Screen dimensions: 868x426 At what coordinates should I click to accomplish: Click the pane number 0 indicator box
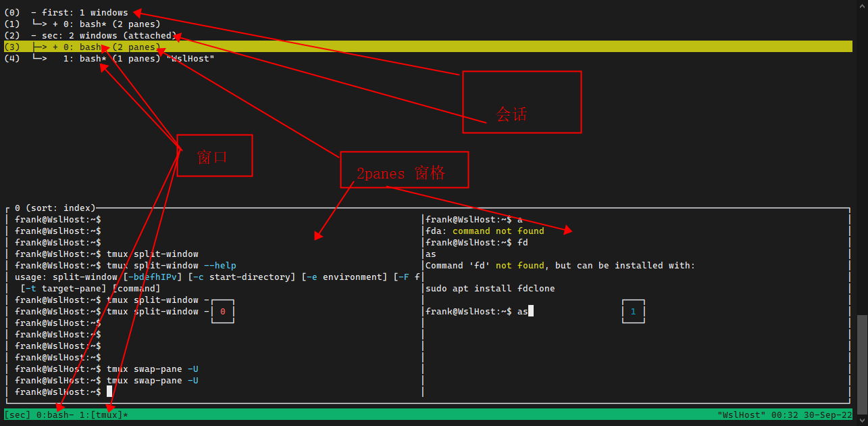(222, 312)
